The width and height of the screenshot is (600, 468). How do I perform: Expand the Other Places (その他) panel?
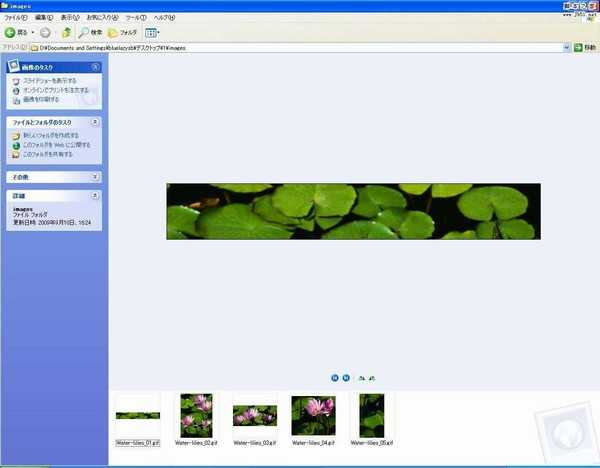95,176
